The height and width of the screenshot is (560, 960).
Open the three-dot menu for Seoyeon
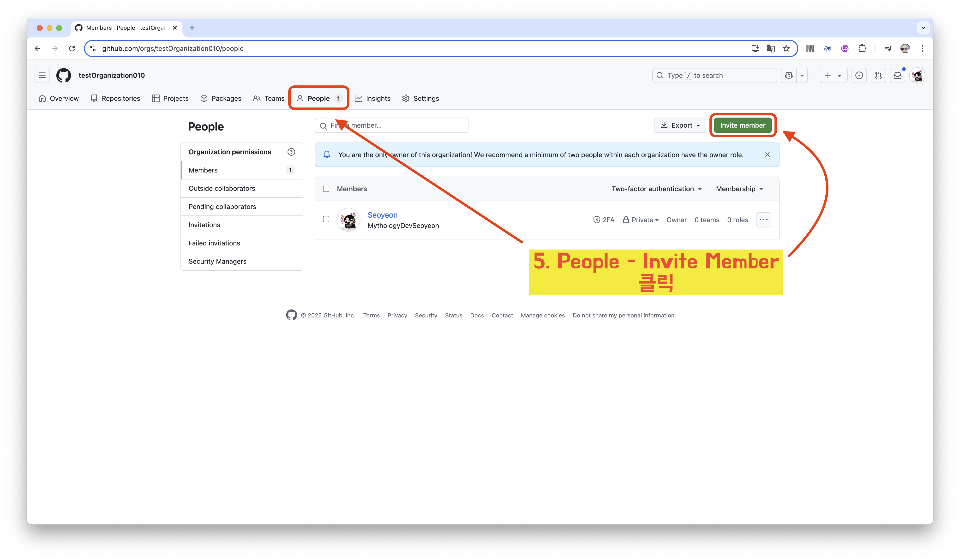[x=763, y=220]
